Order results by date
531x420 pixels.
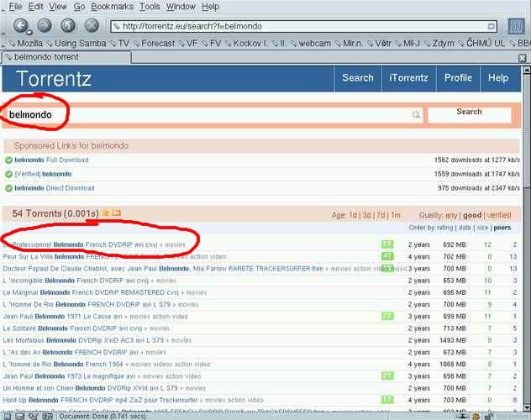click(465, 228)
